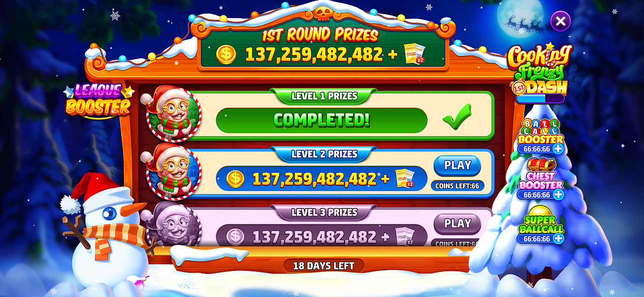Click card pack icon in top banner
Viewport: 644px width, 297px height.
point(415,54)
